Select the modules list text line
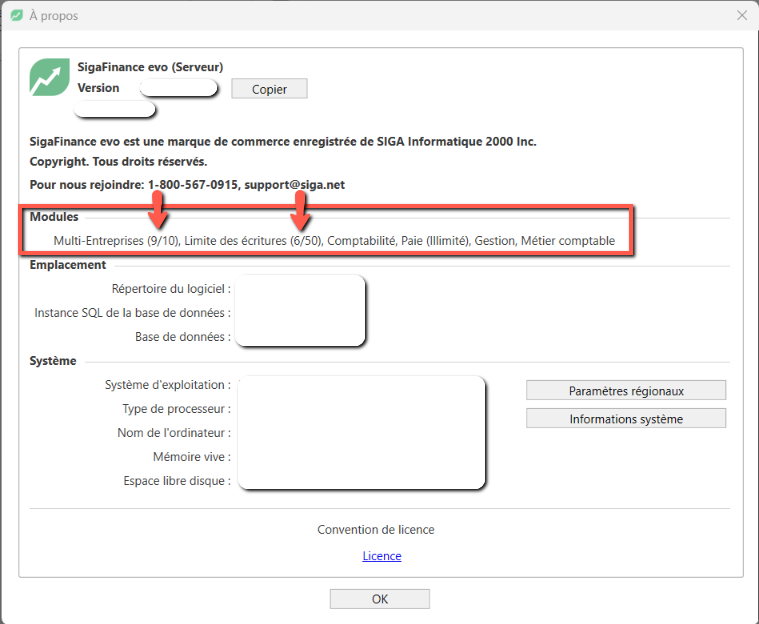This screenshot has height=624, width=759. [x=334, y=241]
